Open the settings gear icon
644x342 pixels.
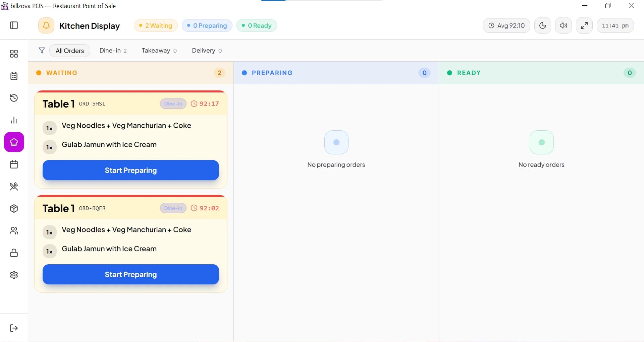pyautogui.click(x=14, y=275)
